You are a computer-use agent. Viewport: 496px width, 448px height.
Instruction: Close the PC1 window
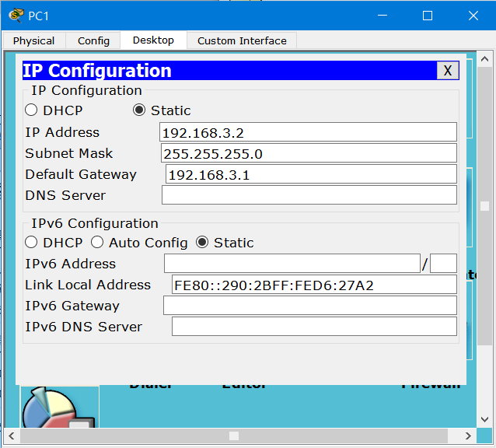473,16
